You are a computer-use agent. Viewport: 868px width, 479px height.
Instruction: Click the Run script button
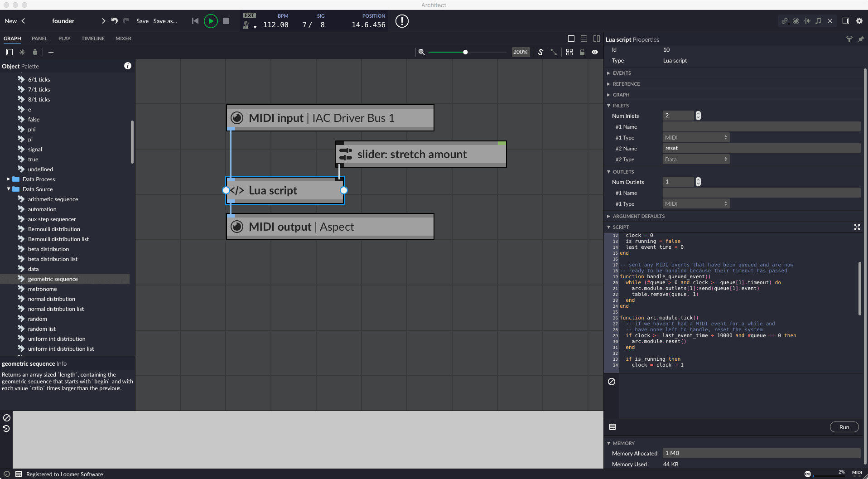(x=844, y=427)
